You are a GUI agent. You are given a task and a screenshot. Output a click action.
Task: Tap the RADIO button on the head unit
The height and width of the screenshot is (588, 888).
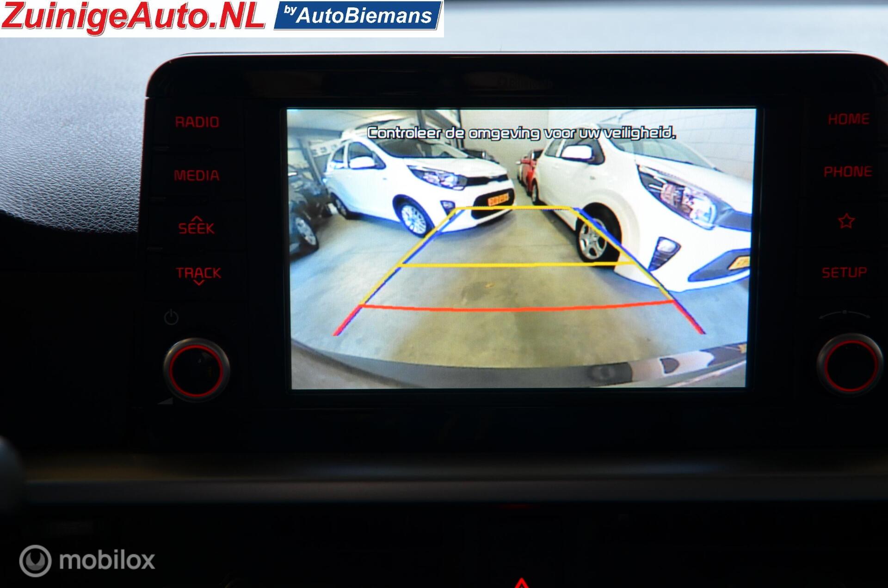tap(197, 122)
